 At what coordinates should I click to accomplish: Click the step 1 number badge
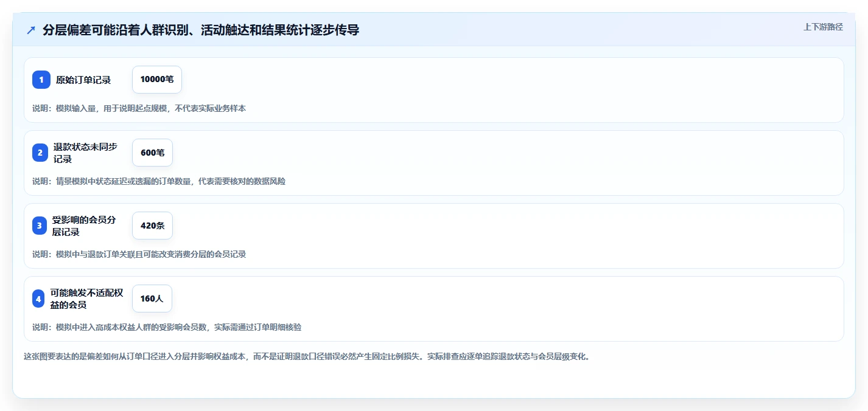point(41,80)
